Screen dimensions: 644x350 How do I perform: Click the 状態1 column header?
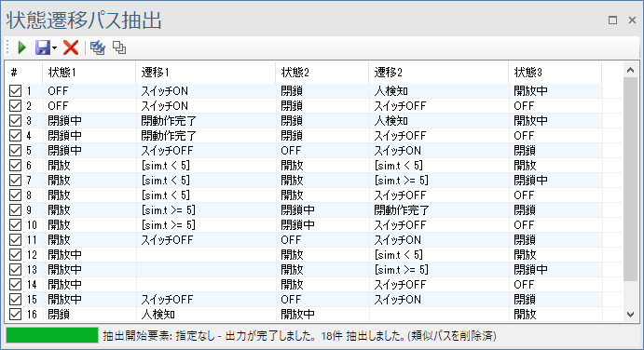pos(89,73)
